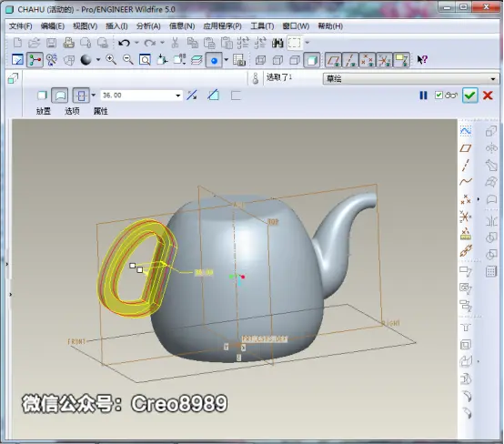Click the Undo arrow icon

(124, 43)
